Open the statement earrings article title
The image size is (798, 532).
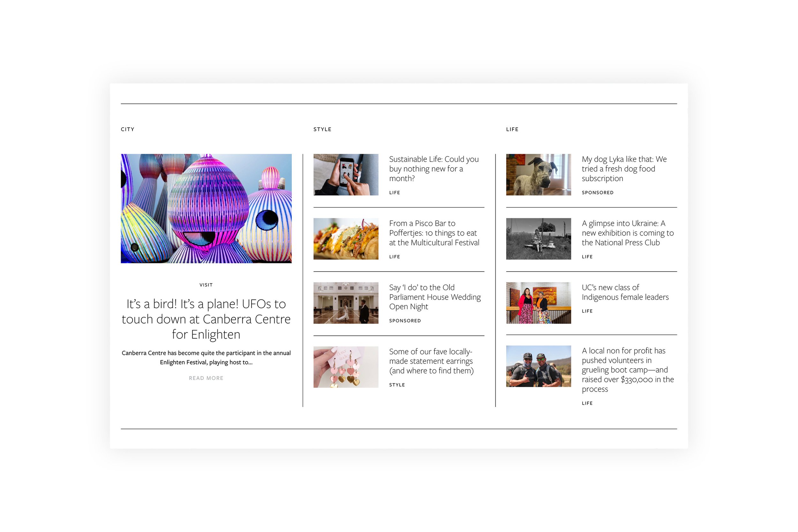431,361
